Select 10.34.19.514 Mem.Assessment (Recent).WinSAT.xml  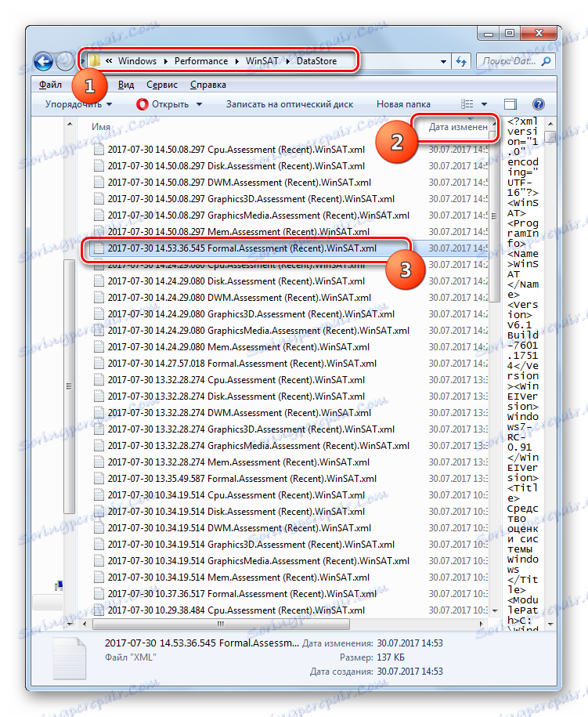click(239, 578)
